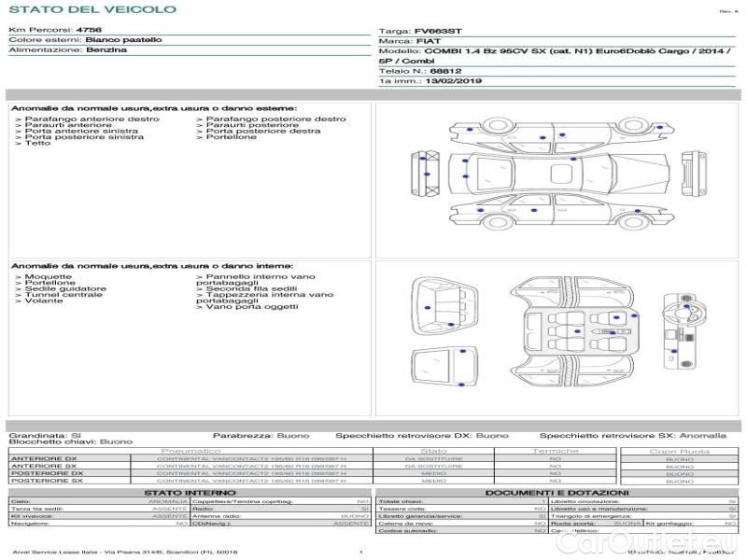Image resolution: width=747 pixels, height=560 pixels.
Task: Click the 'DOCUMENTI E DOTAZIONI' section header
Action: 557,492
